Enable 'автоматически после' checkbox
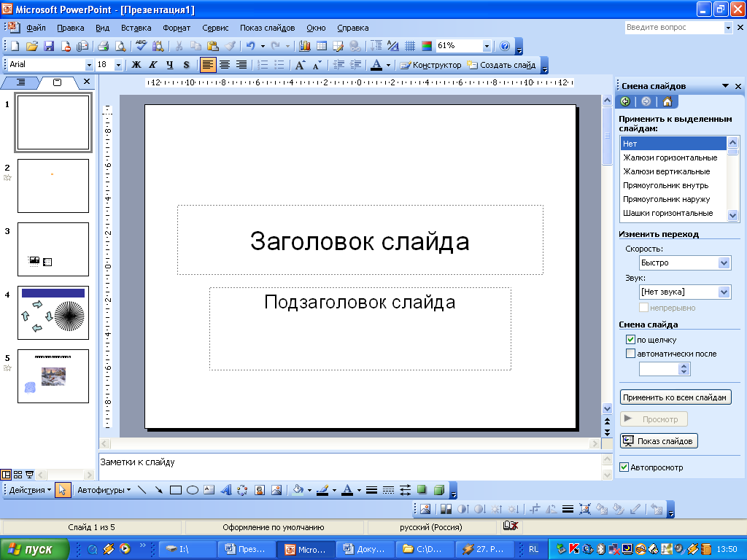The width and height of the screenshot is (747, 560). [630, 354]
